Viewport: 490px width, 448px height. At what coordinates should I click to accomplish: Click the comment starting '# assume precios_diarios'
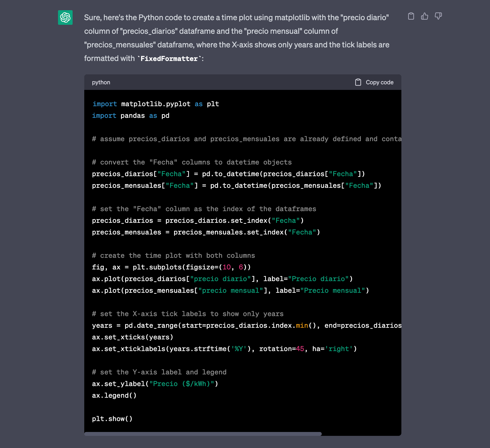(x=246, y=139)
